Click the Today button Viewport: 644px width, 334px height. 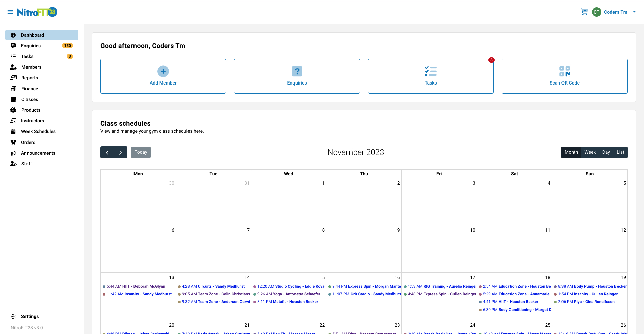(141, 152)
